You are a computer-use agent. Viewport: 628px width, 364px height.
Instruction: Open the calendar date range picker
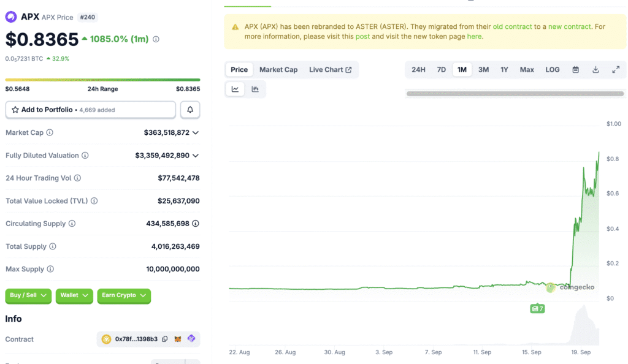click(x=575, y=70)
